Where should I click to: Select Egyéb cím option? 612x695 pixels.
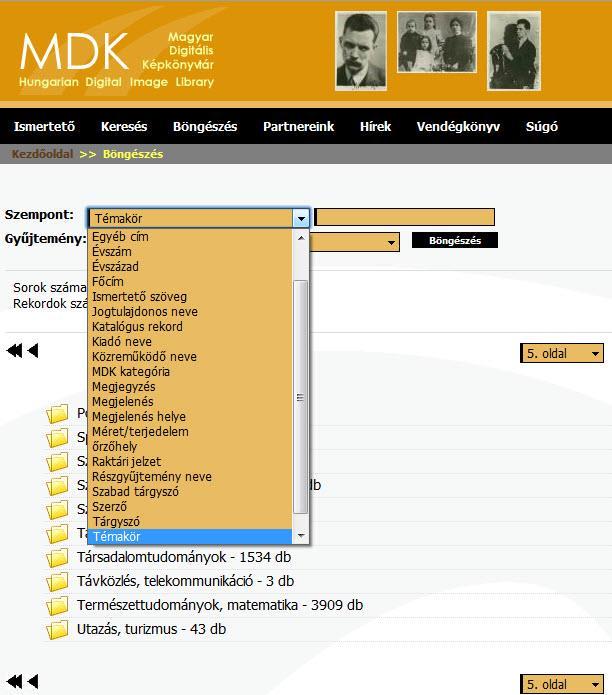(x=190, y=237)
